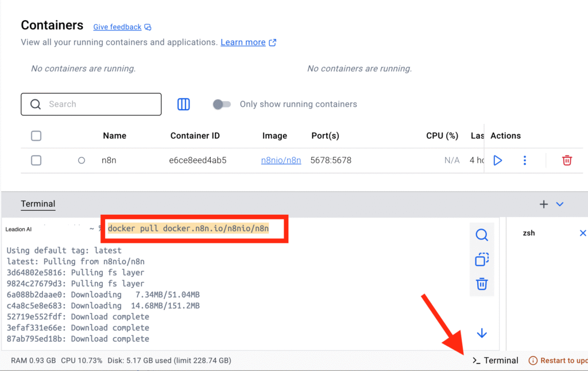Follow the Learn more link

coord(243,42)
